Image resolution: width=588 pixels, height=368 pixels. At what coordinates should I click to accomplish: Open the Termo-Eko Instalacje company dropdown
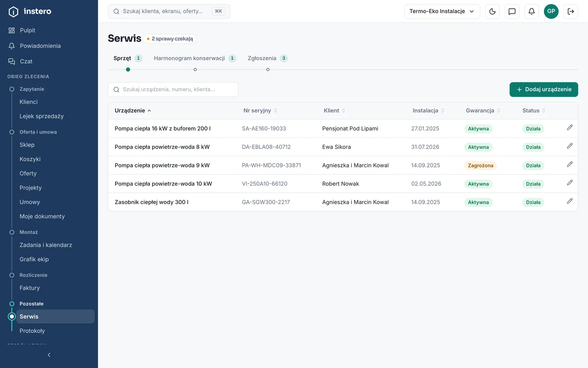(442, 11)
